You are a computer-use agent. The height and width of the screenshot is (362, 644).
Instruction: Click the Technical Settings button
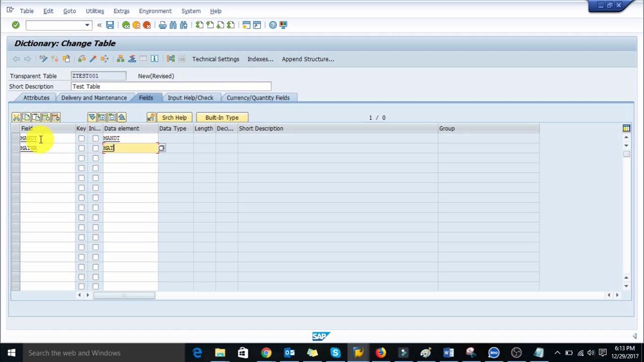tap(215, 59)
